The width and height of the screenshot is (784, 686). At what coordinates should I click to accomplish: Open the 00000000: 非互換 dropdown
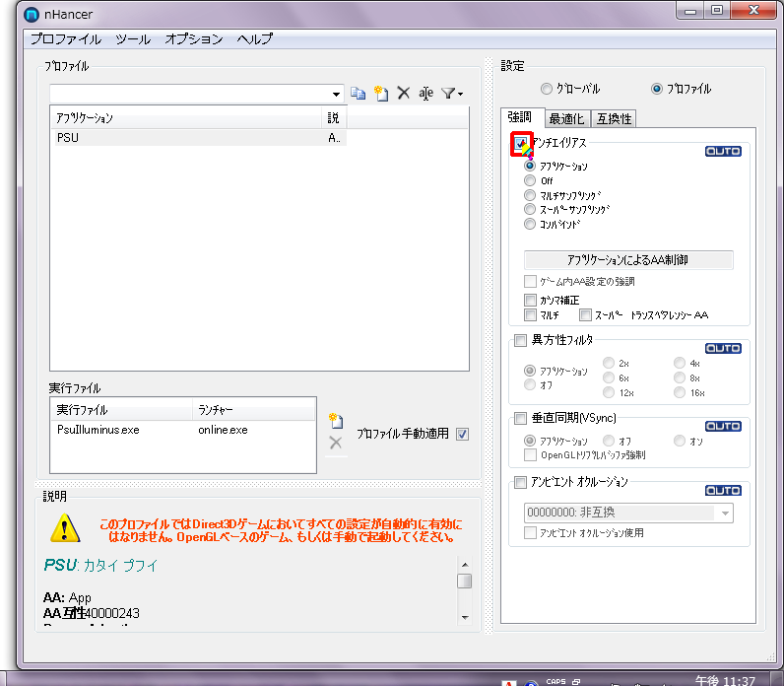coord(628,513)
